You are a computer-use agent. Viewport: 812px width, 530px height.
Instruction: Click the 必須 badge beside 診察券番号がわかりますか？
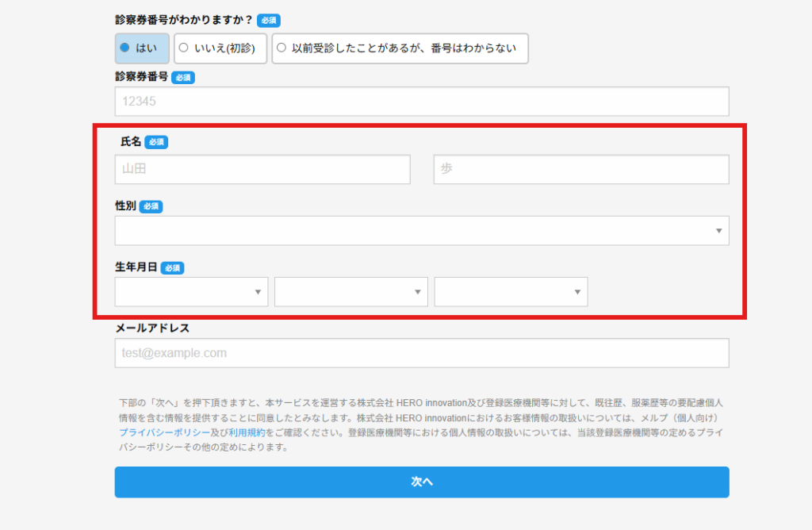269,21
